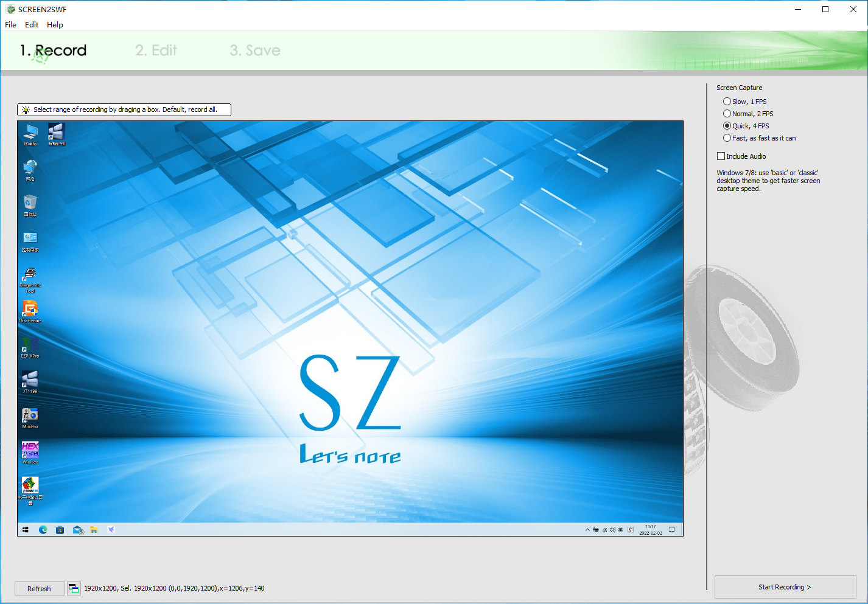The width and height of the screenshot is (868, 604).
Task: Choose Fast, as fast as it can
Action: [727, 138]
